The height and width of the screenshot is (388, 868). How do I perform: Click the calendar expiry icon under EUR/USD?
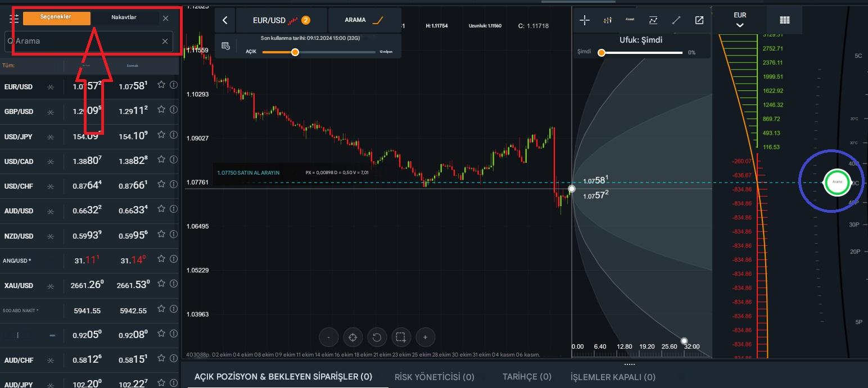click(227, 46)
